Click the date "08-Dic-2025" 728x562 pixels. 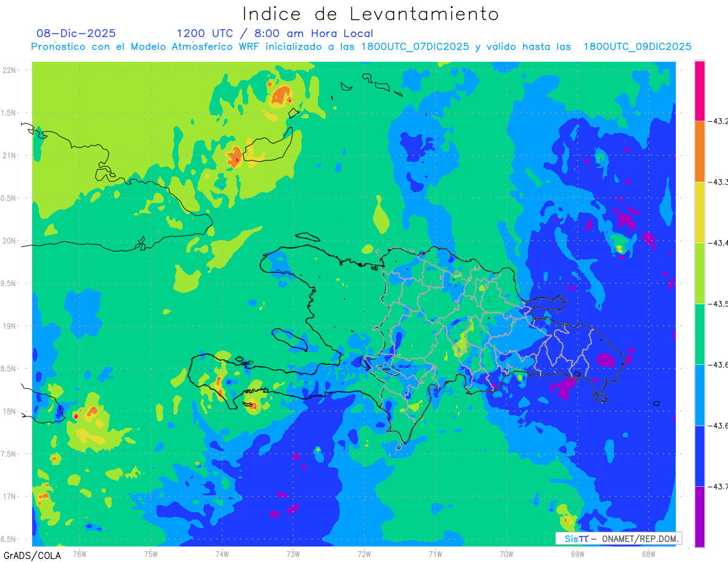point(76,33)
